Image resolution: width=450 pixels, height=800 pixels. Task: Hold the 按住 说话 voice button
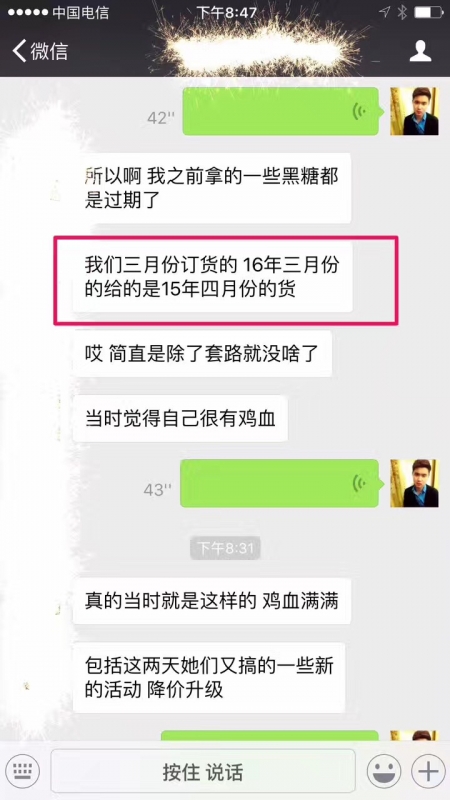coord(203,771)
